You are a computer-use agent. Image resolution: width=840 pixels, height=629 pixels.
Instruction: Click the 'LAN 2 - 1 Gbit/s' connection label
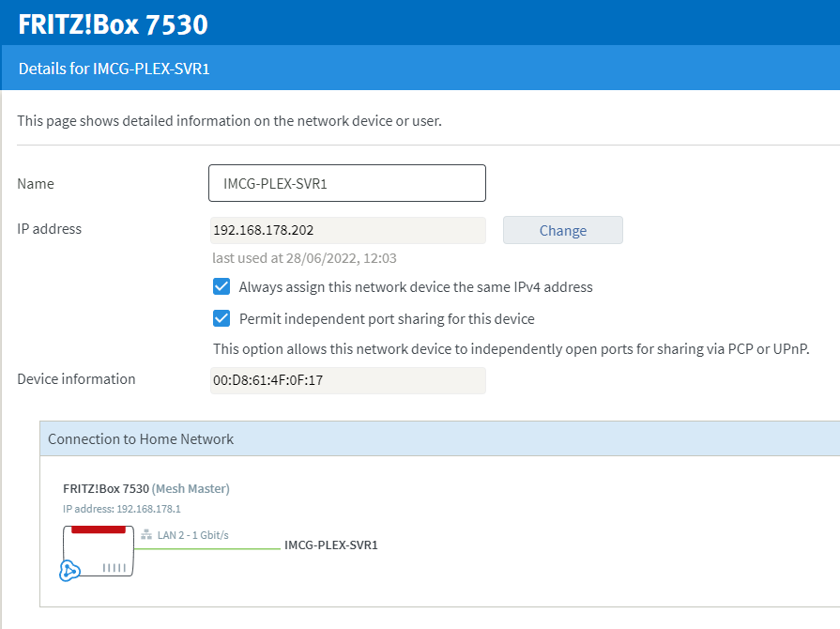pos(192,535)
